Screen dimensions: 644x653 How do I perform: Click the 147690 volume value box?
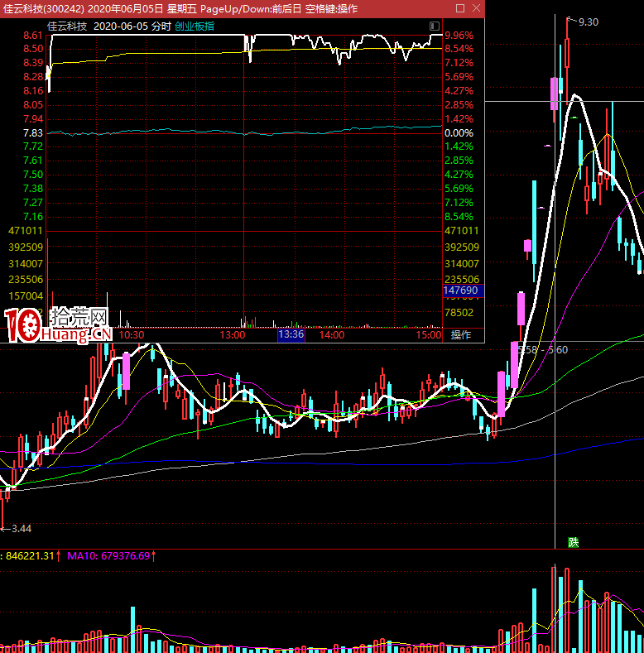pos(461,290)
